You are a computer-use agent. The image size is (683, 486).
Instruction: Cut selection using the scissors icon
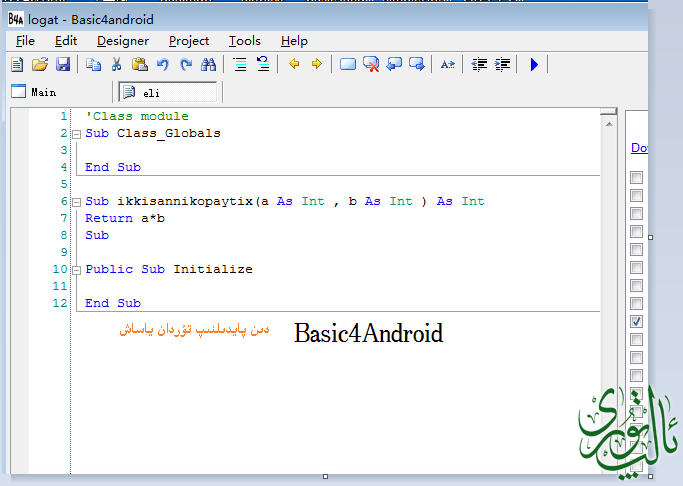tap(116, 65)
